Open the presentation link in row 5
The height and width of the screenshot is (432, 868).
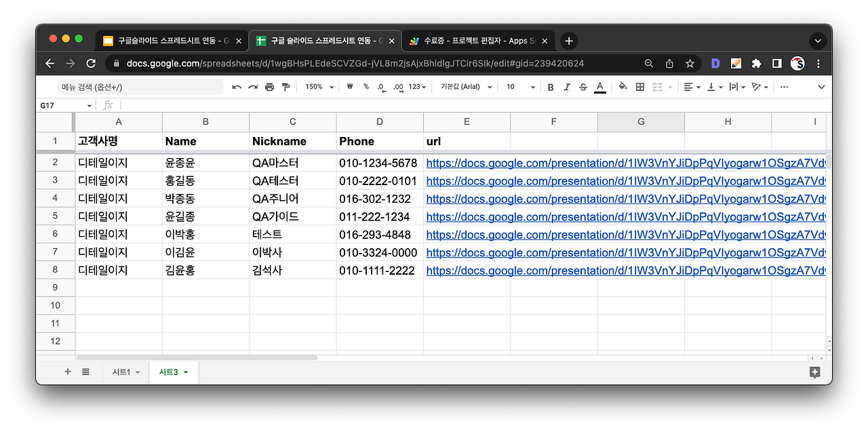tap(625, 217)
